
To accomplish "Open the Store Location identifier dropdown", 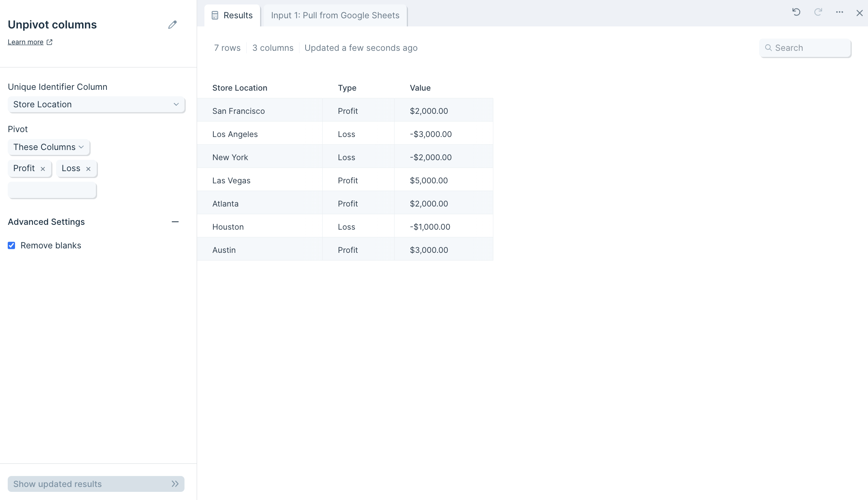I will tap(96, 104).
